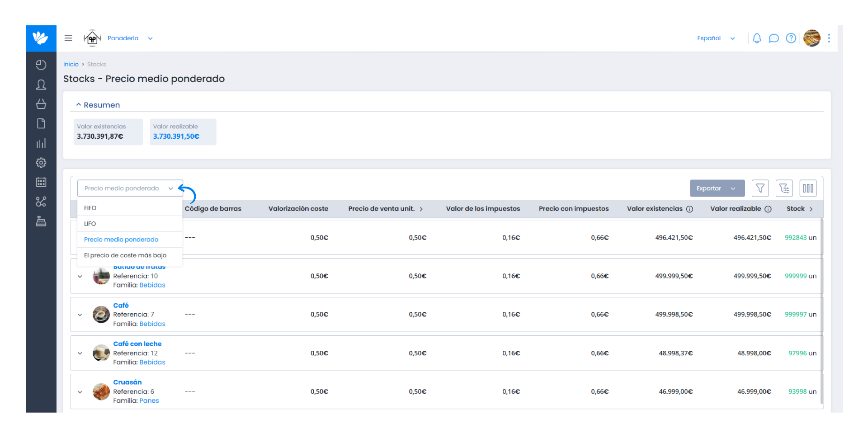Image resolution: width=868 pixels, height=438 pixels.
Task: Collapse the Resumen section
Action: point(98,105)
